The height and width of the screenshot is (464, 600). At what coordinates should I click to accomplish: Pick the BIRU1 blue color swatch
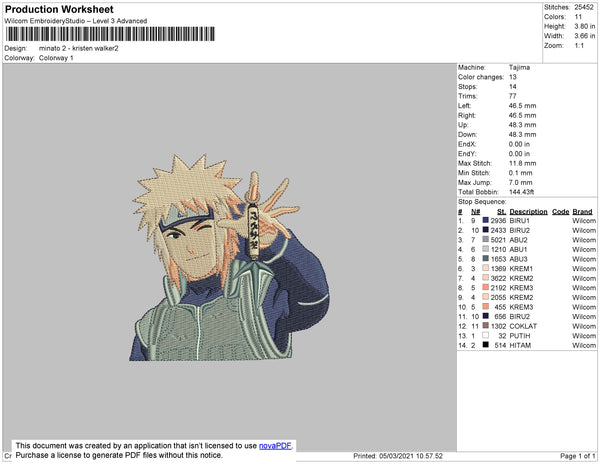tap(486, 221)
